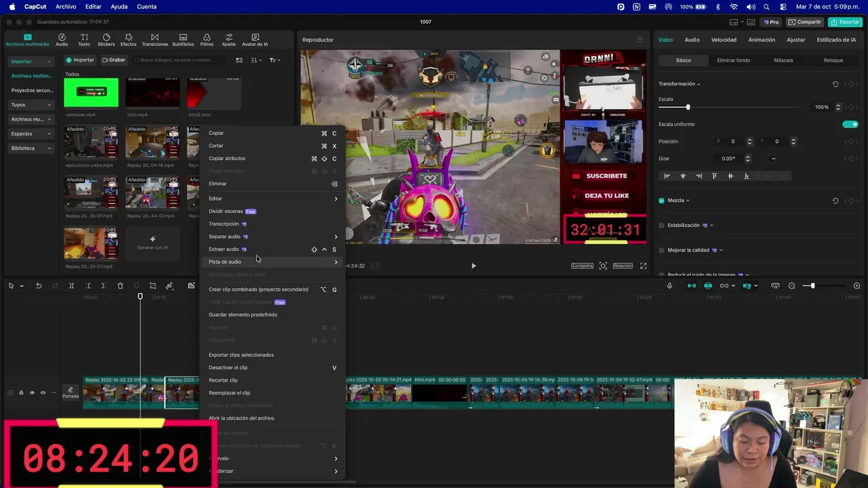Click the align top icon in Video panel
This screenshot has height=488, width=868.
click(x=714, y=176)
